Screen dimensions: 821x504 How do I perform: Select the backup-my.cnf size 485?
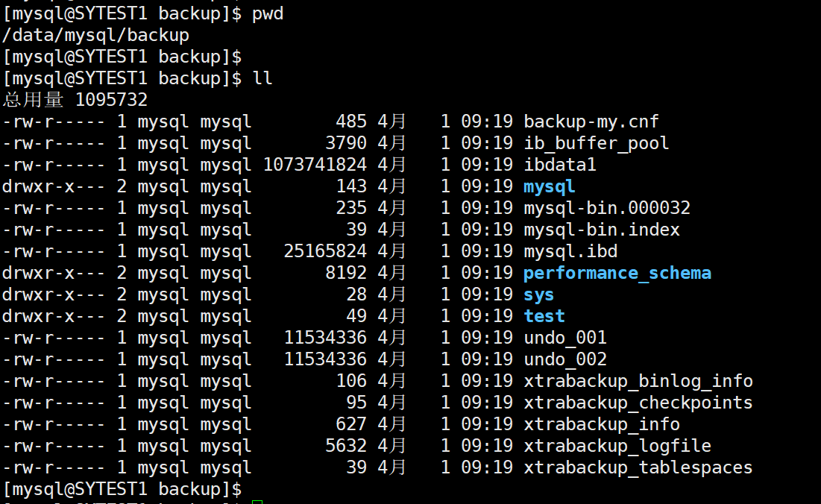pos(351,122)
